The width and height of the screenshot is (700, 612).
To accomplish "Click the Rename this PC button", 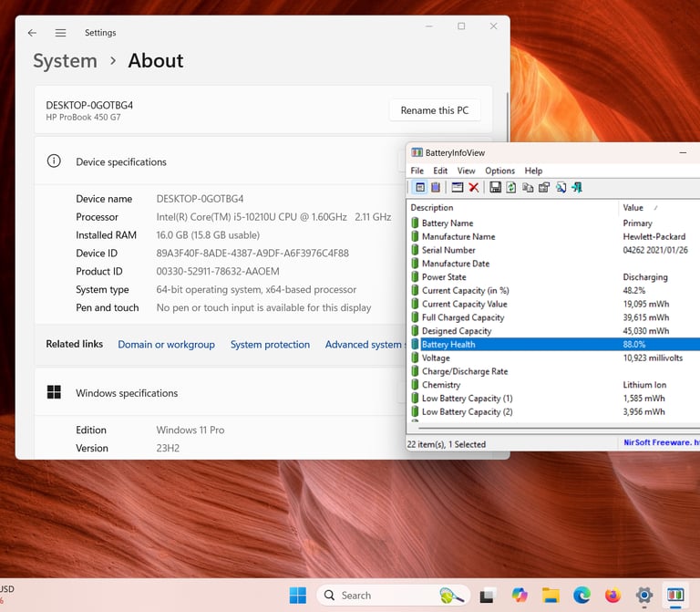I will tap(435, 110).
